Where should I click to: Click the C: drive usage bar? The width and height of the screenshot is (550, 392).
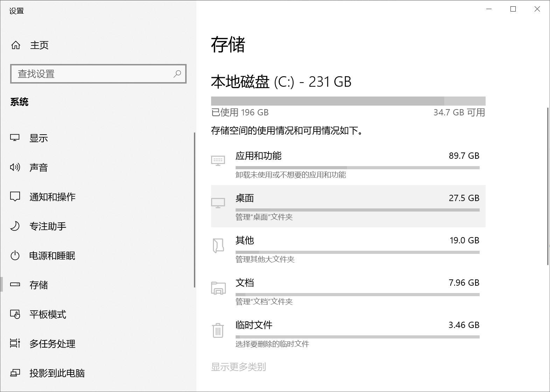(348, 101)
